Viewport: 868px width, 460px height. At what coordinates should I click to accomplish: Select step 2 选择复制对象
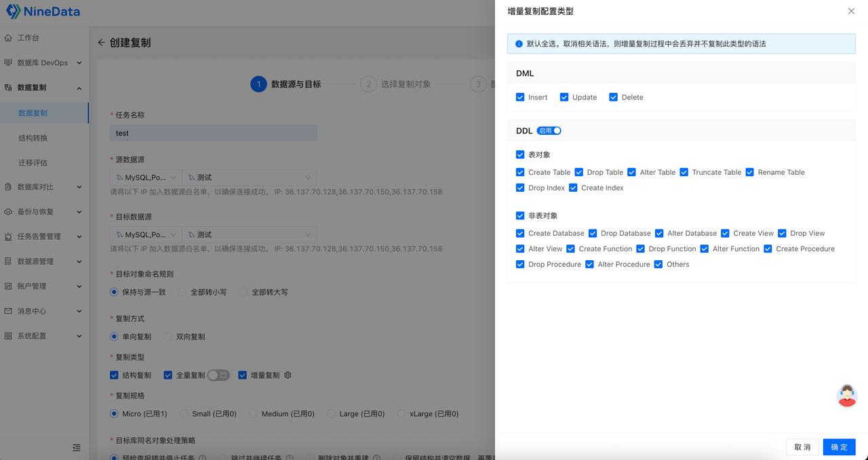(396, 84)
